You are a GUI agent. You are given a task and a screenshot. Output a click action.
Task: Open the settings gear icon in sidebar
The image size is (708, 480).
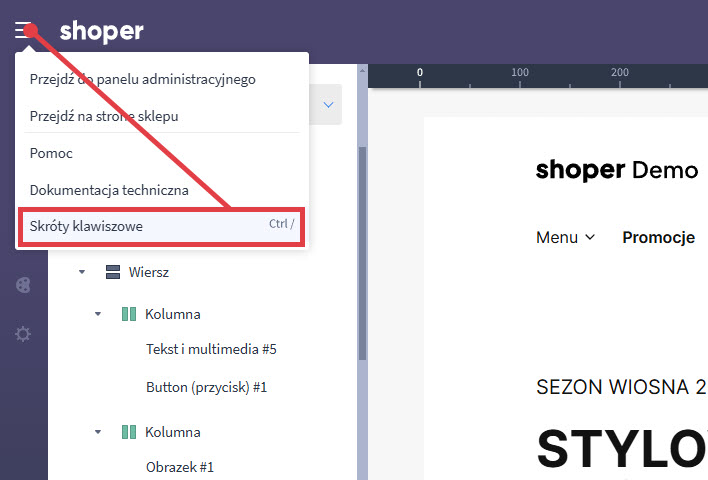[x=23, y=334]
